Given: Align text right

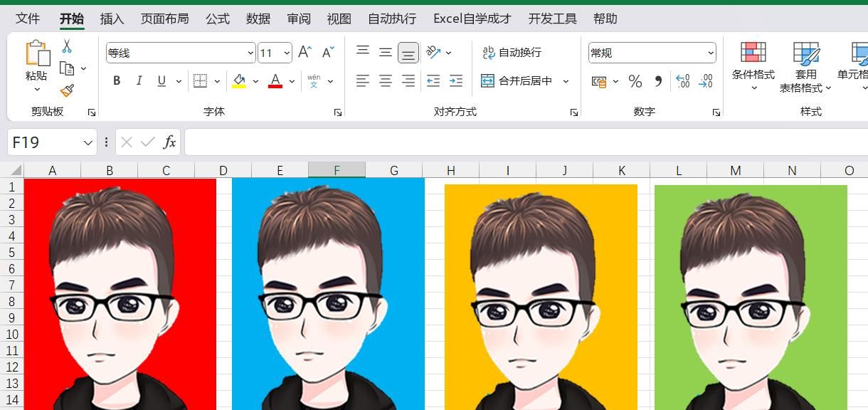Looking at the screenshot, I should pos(408,81).
